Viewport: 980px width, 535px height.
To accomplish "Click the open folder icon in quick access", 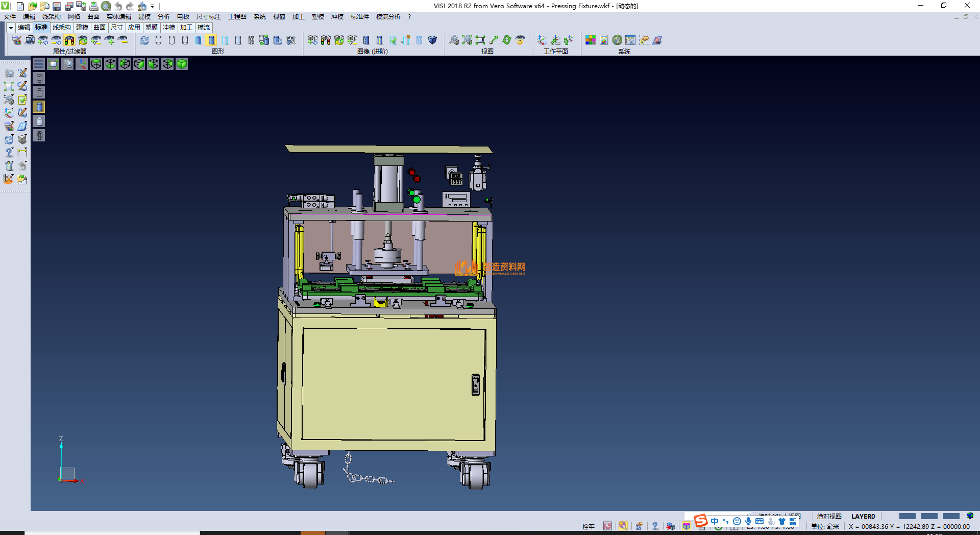I will click(32, 6).
